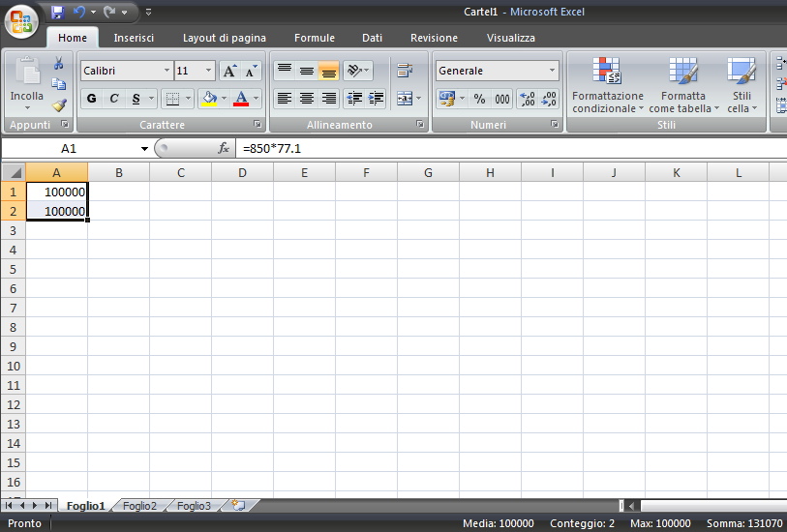The height and width of the screenshot is (532, 787).
Task: Open the Visualizza tab
Action: (x=510, y=38)
